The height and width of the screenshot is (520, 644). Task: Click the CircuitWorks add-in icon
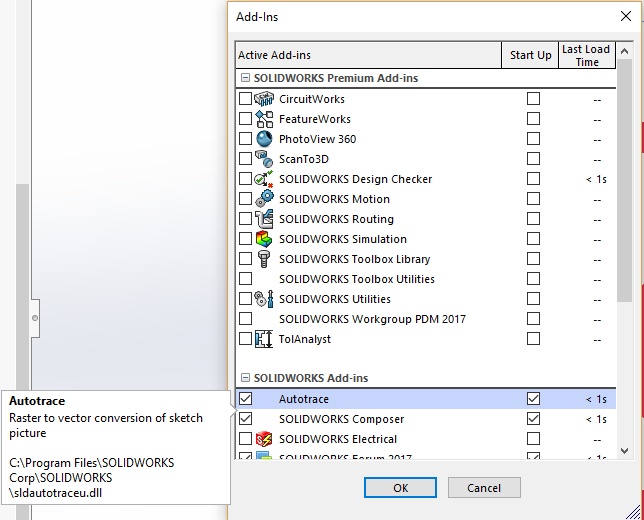(264, 99)
